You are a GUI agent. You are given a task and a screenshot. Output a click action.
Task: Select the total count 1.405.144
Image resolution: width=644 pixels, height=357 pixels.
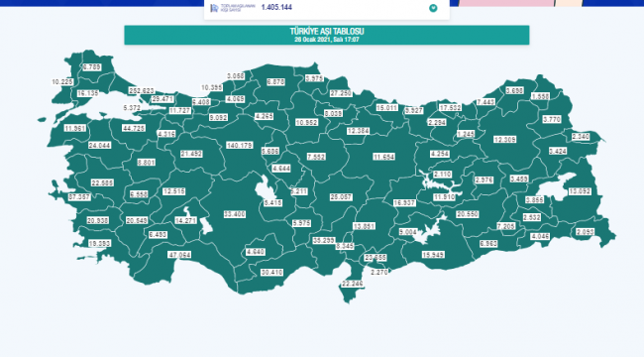[276, 7]
